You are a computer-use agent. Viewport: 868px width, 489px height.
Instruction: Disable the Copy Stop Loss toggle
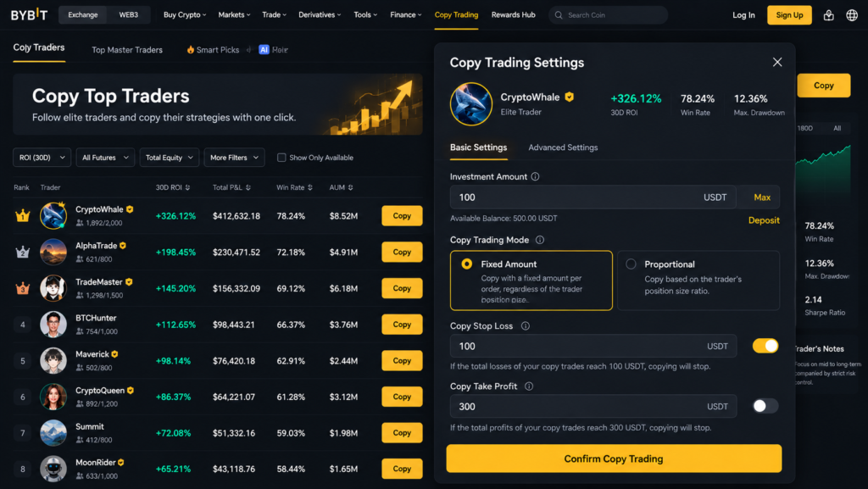pos(765,346)
